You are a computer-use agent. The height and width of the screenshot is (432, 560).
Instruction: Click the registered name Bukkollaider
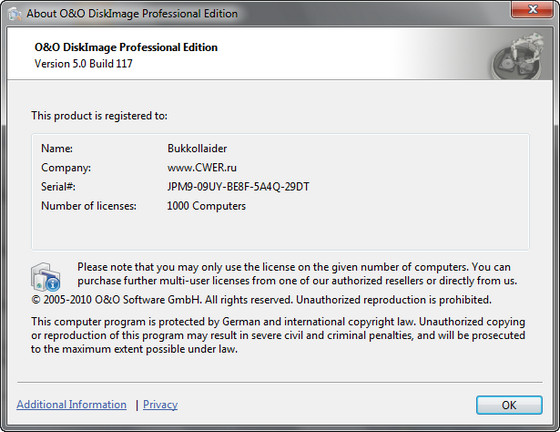click(197, 148)
